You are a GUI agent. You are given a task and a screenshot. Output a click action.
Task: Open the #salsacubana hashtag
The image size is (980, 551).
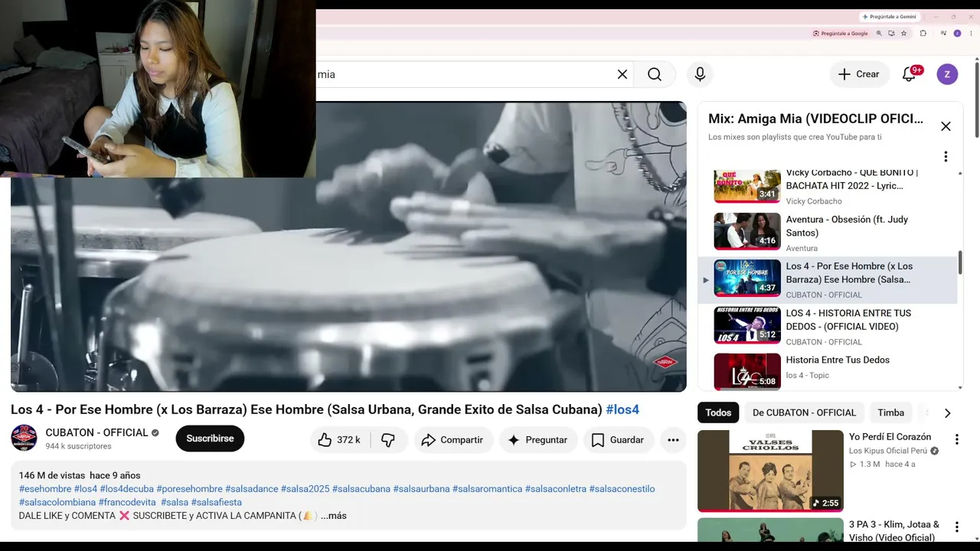[361, 489]
